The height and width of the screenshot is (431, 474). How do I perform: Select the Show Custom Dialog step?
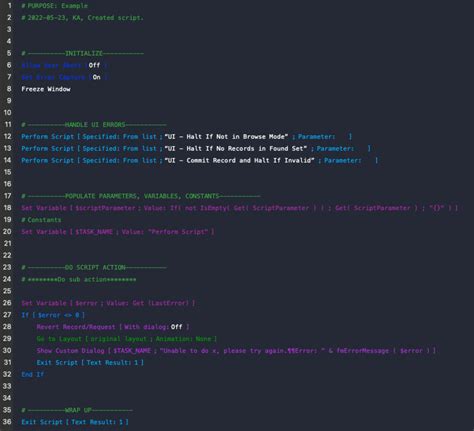[x=236, y=351]
